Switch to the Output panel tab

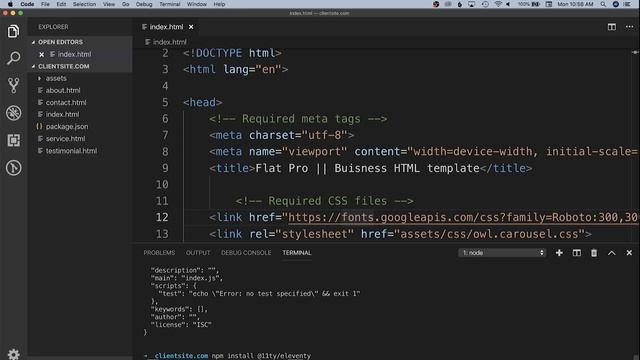[198, 253]
